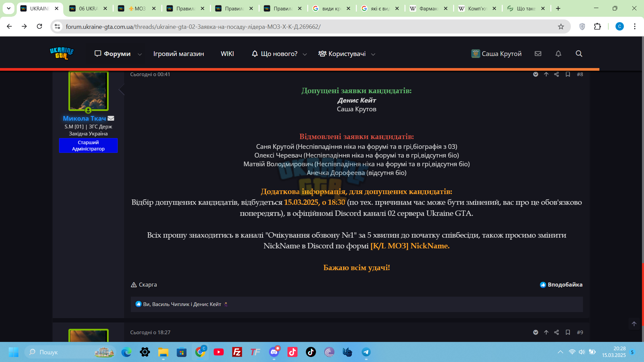The width and height of the screenshot is (644, 362).
Task: Click the Старший Адміністратор banner
Action: [x=88, y=145]
